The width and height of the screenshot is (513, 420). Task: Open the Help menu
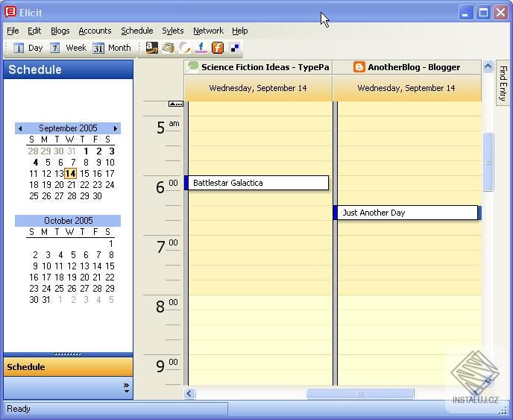point(240,31)
